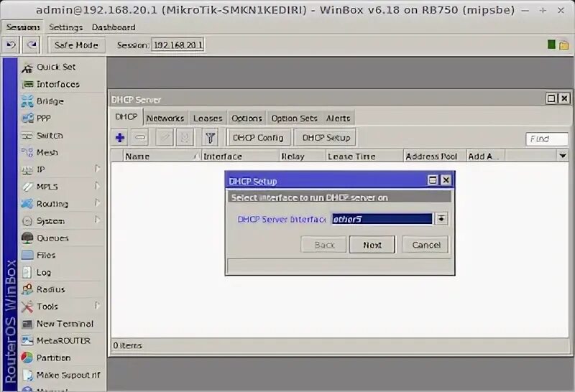Switch to the Option Sets tab
The image size is (575, 392).
coord(294,118)
